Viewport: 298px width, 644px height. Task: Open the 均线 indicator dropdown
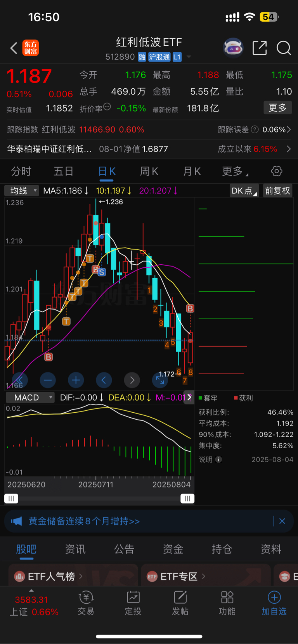click(22, 191)
